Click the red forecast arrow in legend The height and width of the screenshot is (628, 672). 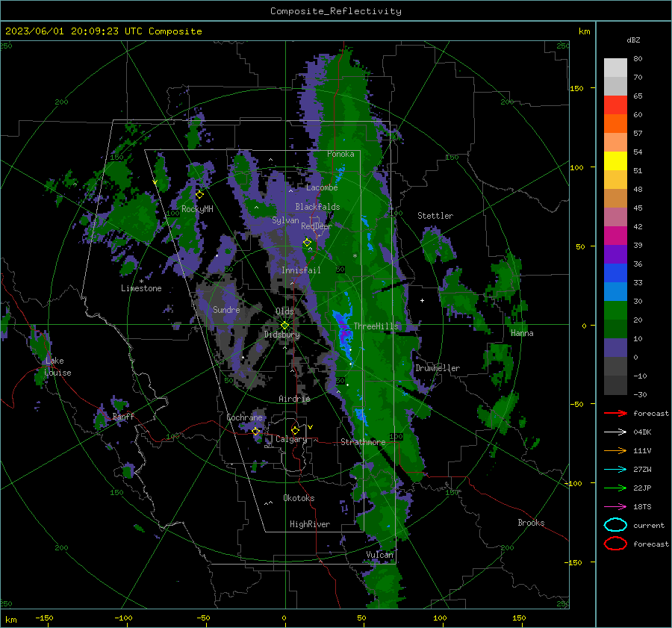click(x=615, y=413)
